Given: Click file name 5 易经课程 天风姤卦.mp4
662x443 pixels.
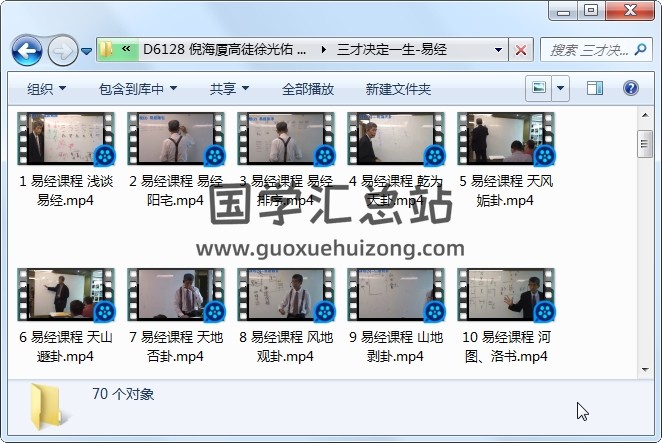Looking at the screenshot, I should [506, 190].
